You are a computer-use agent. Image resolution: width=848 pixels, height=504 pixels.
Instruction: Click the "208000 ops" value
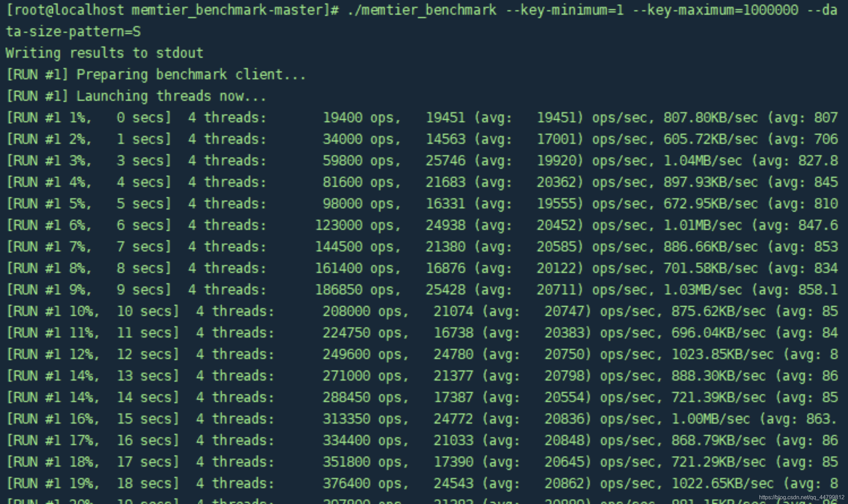coord(365,311)
